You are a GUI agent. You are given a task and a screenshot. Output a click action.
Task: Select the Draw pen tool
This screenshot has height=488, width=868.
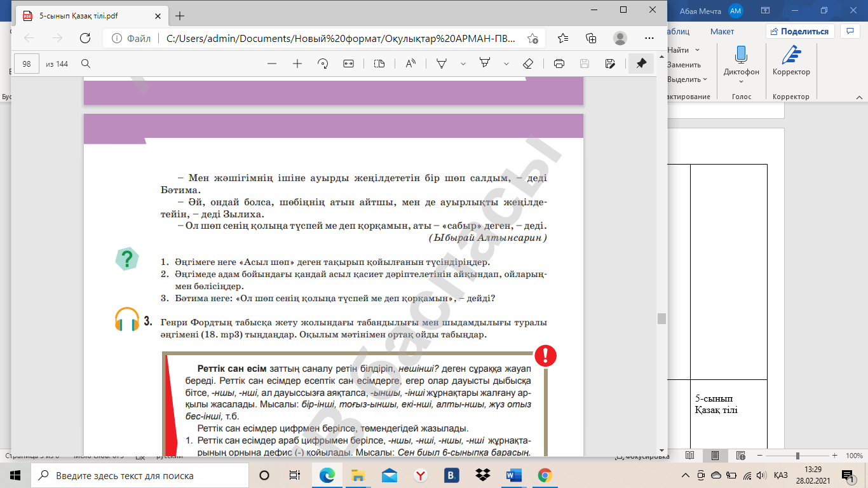pyautogui.click(x=442, y=64)
